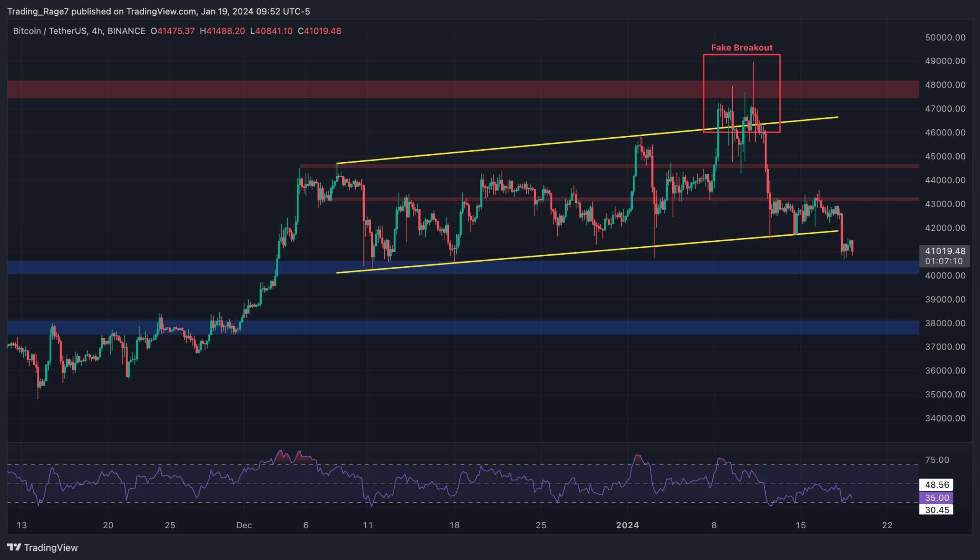Click the RSI value label 48.56
Screen dimensions: 980x560
pos(936,485)
